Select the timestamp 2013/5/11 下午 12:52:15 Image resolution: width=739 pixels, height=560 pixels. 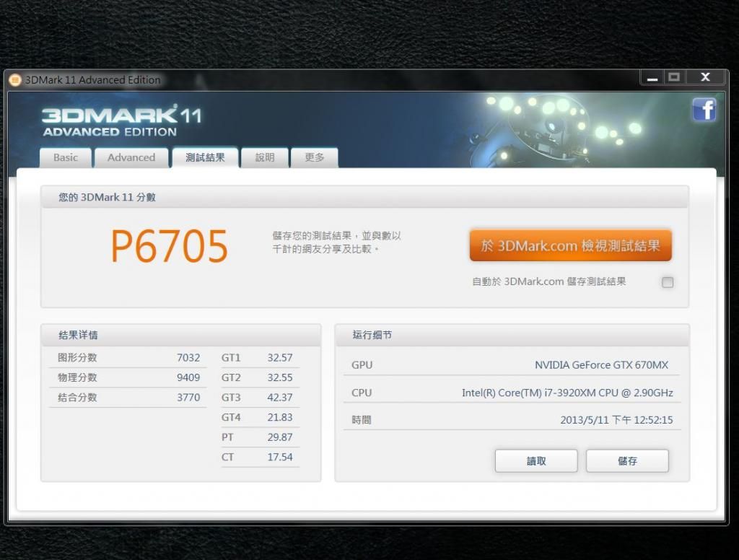(616, 420)
